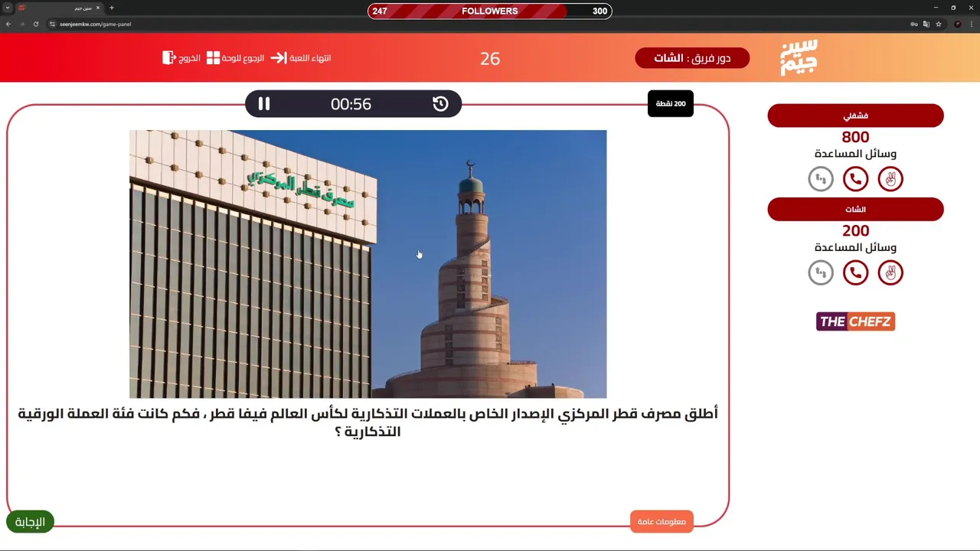
Task: Return to the board via الرجوع للوحة
Action: pos(236,58)
